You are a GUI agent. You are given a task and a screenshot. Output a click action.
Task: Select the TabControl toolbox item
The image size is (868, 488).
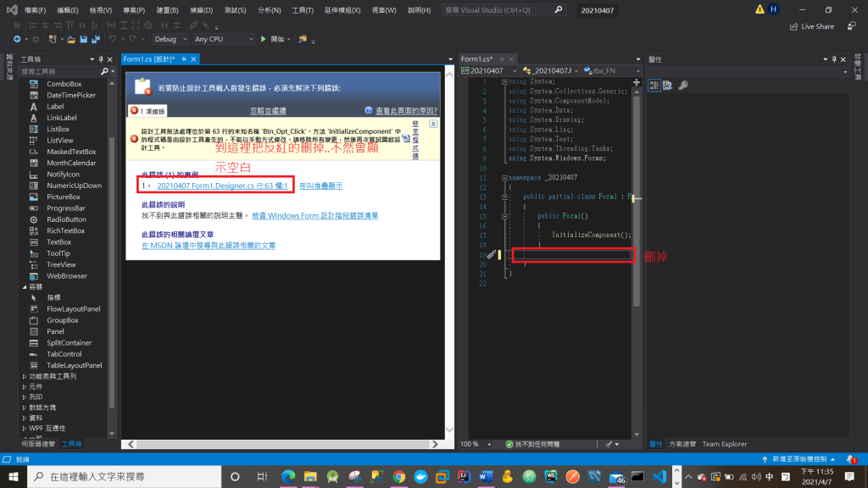pos(64,354)
